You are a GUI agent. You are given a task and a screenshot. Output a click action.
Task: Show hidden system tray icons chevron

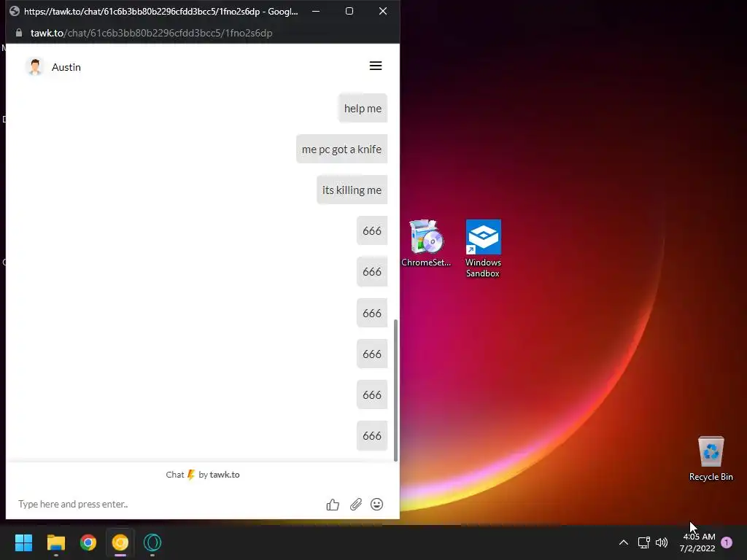click(x=623, y=542)
